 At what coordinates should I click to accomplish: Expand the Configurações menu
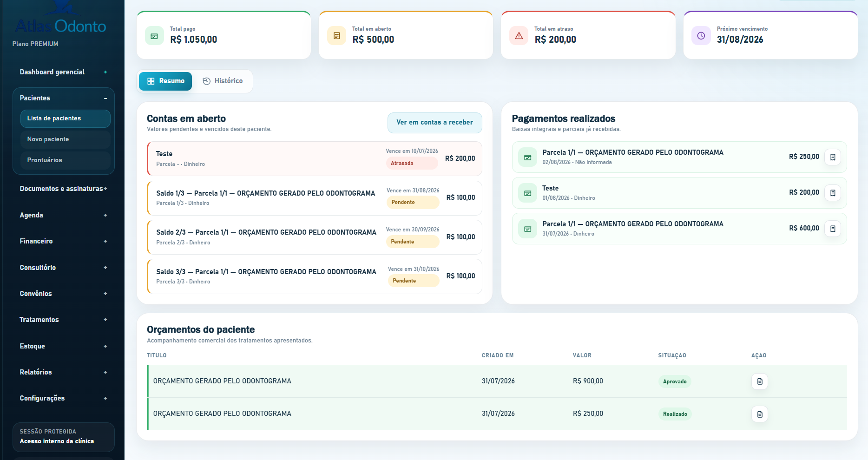tap(63, 398)
